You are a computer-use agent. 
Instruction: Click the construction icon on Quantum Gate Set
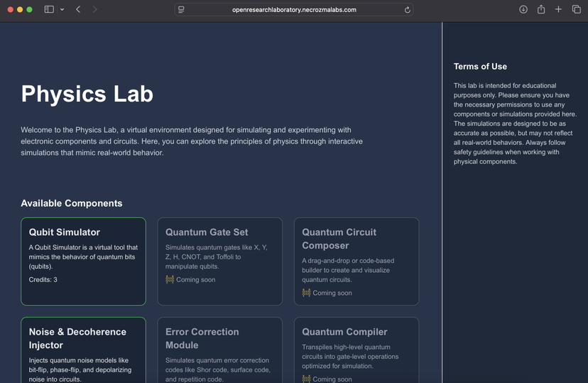pos(170,279)
